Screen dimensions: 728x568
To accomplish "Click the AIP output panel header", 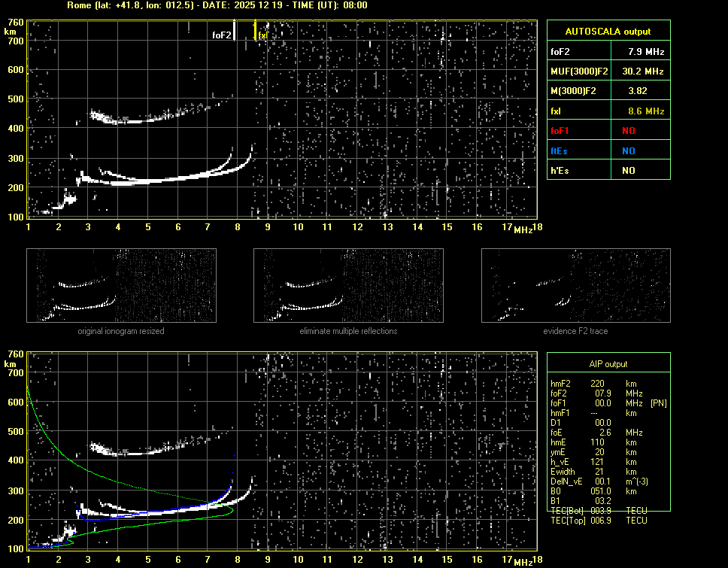I will point(608,364).
